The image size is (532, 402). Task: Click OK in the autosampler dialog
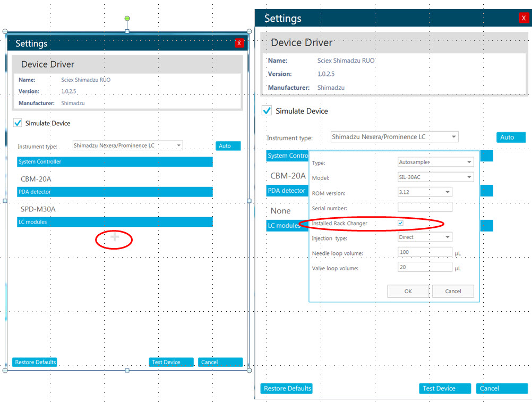point(408,291)
